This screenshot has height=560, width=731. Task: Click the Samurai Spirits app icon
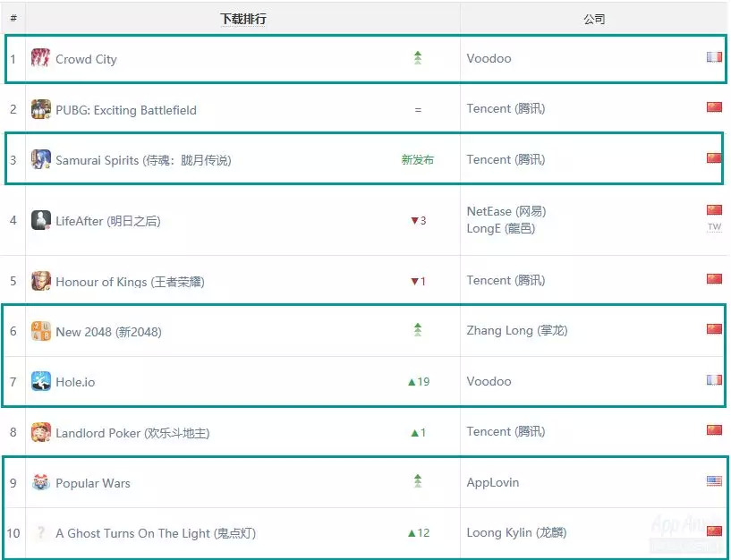[x=41, y=160]
